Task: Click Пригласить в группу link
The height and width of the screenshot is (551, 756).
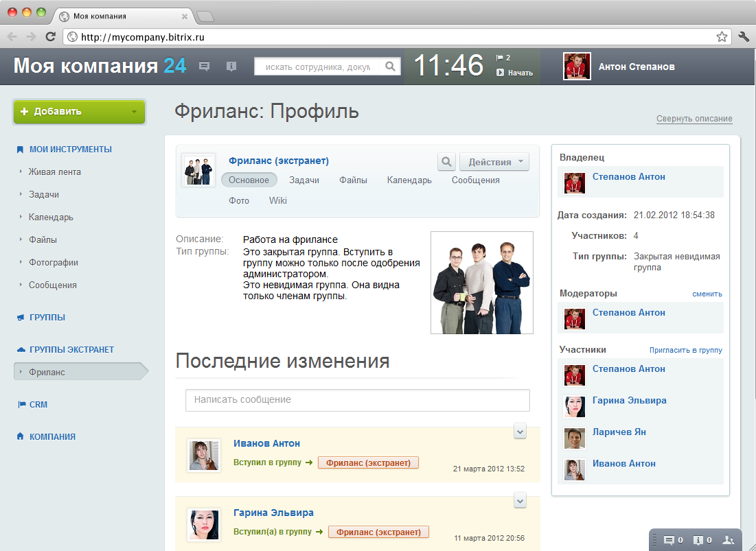Action: (685, 350)
